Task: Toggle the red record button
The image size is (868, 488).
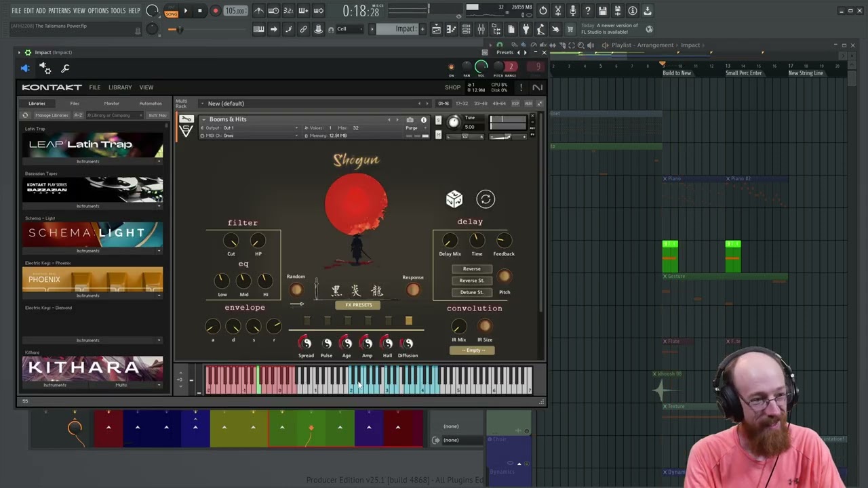Action: coord(215,11)
